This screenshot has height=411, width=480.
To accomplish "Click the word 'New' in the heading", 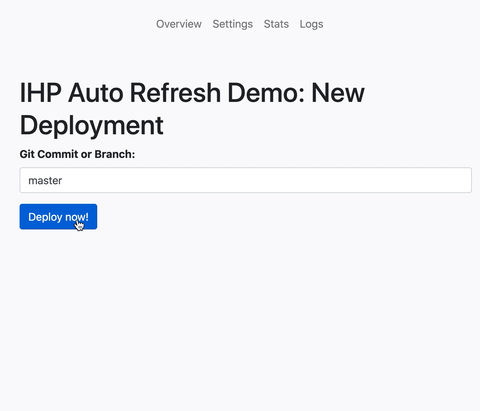I will [x=338, y=92].
